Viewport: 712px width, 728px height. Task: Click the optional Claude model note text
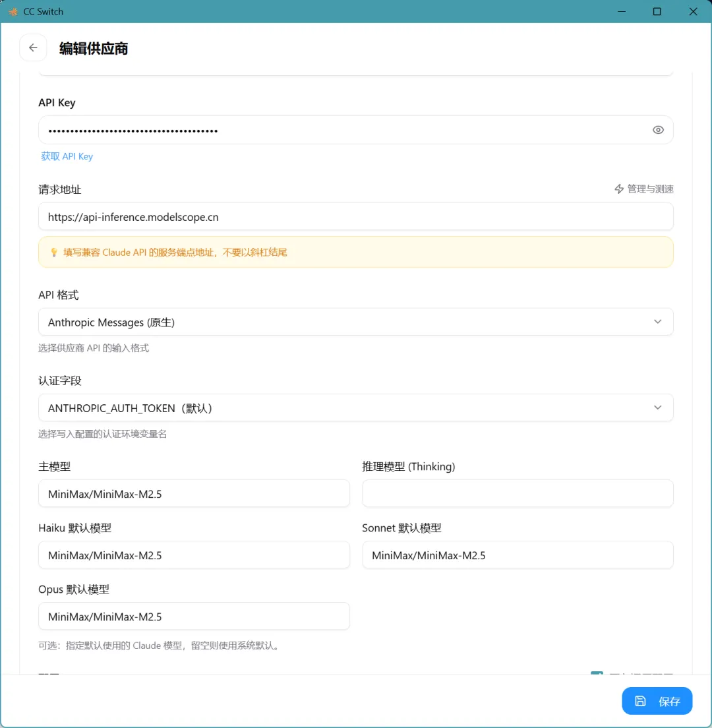click(160, 646)
